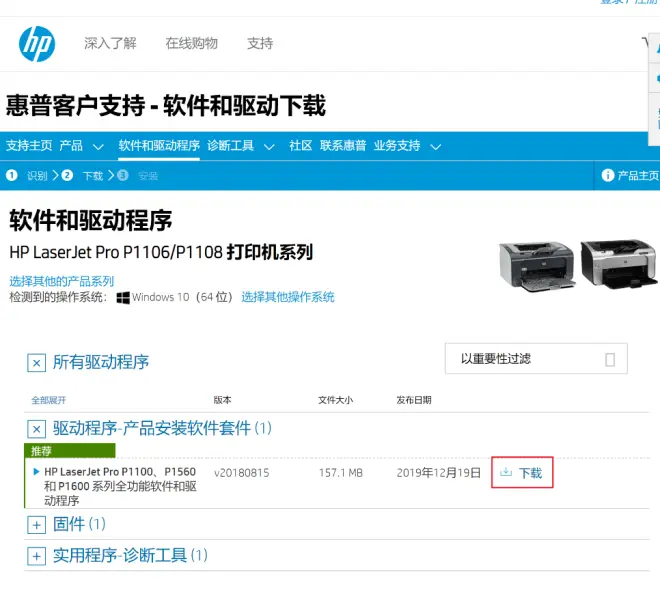Select the 软件和驱动程序 tab

click(x=159, y=146)
